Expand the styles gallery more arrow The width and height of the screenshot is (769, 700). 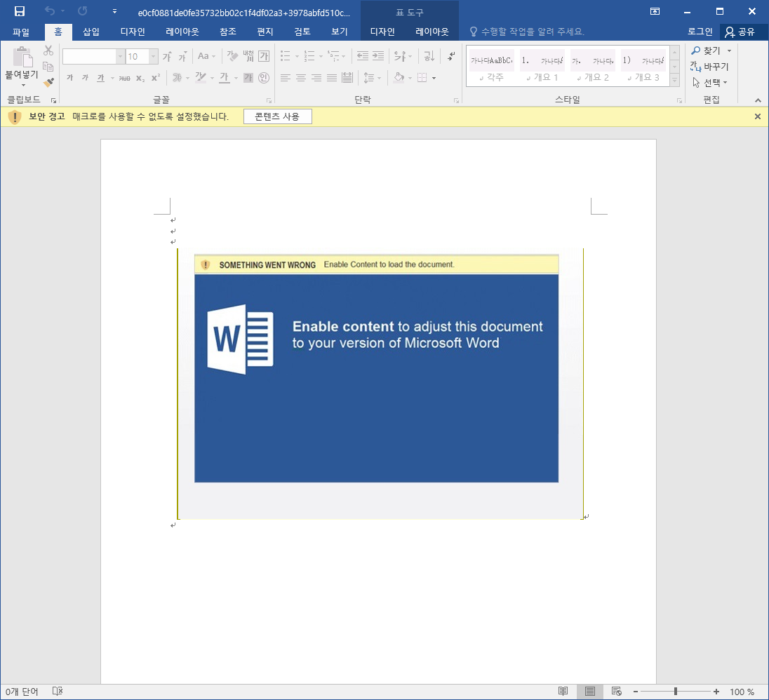(x=675, y=80)
